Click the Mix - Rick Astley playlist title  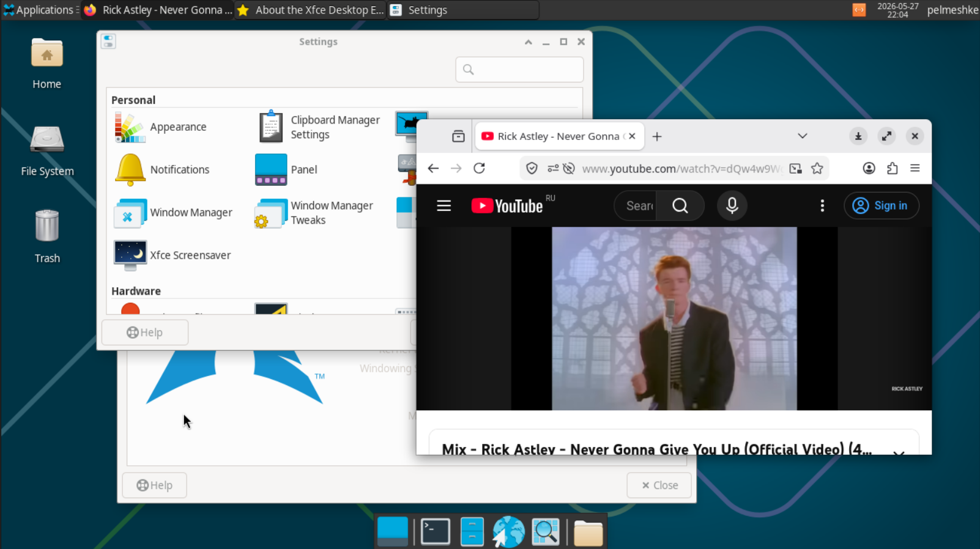[x=656, y=449]
